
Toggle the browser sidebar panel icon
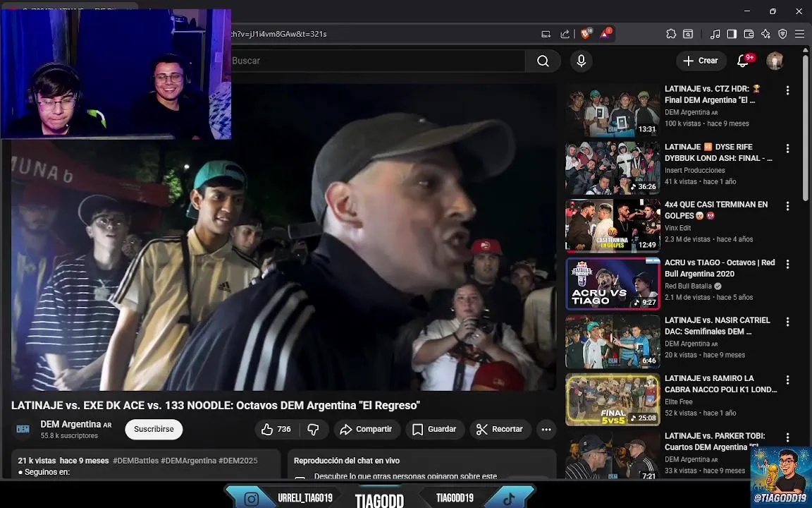click(732, 34)
